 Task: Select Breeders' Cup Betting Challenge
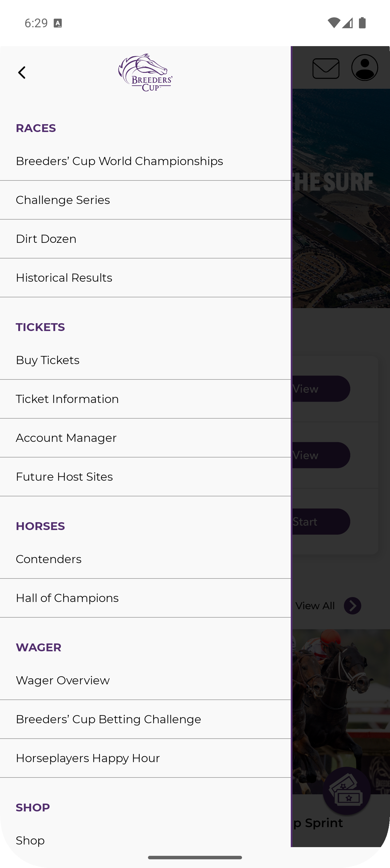tap(109, 719)
